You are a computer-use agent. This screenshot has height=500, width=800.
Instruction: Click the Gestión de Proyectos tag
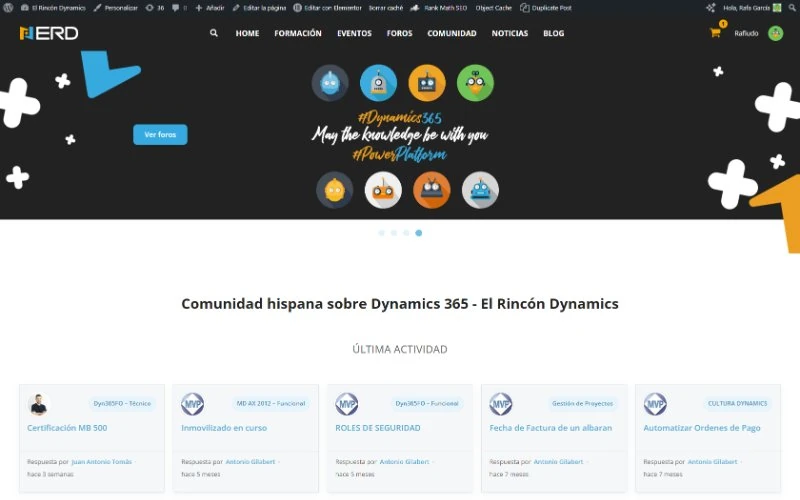pyautogui.click(x=582, y=403)
